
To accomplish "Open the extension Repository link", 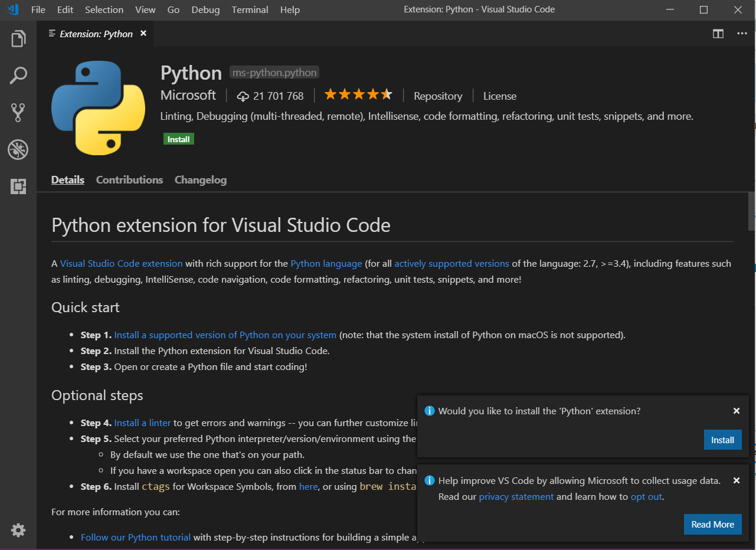I will coord(437,96).
